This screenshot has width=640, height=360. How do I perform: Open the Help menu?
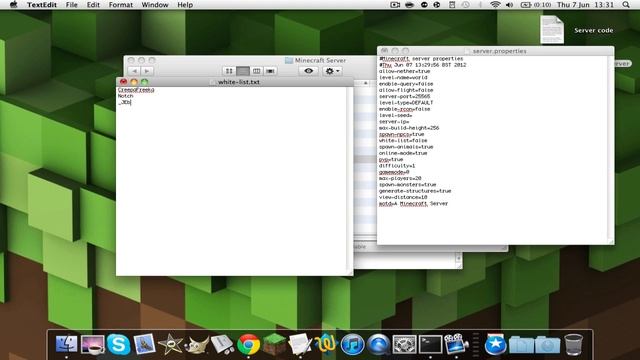pos(185,5)
